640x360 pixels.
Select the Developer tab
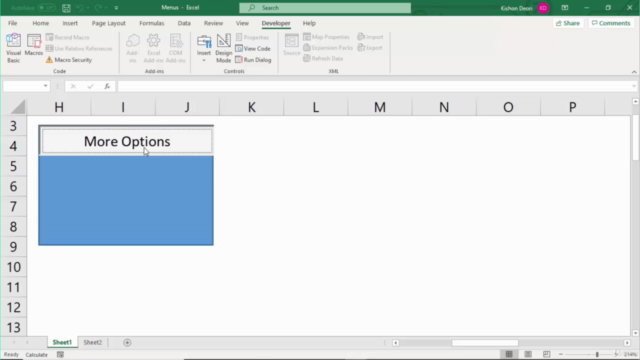[x=276, y=23]
